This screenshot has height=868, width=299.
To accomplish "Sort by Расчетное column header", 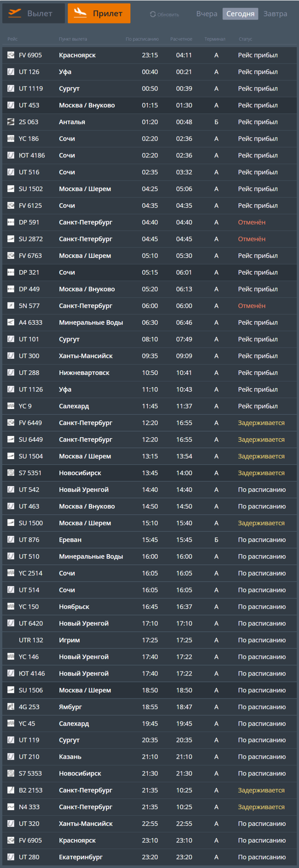I will (x=181, y=39).
